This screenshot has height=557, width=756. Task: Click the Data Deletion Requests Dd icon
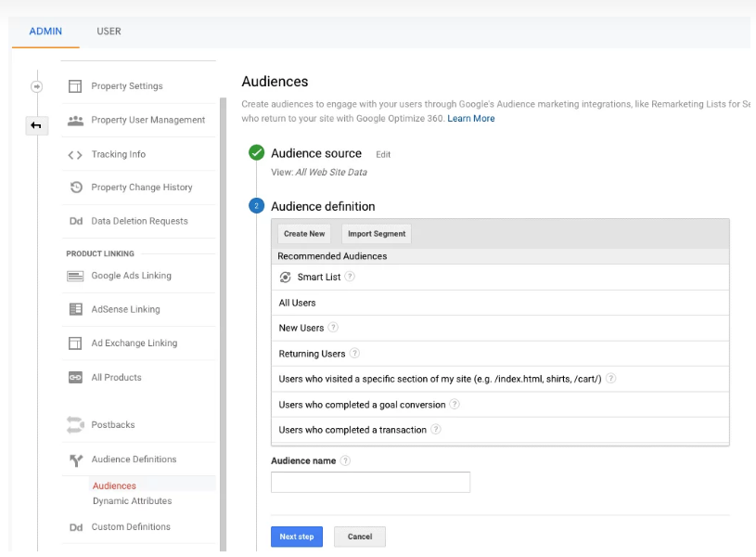click(76, 221)
